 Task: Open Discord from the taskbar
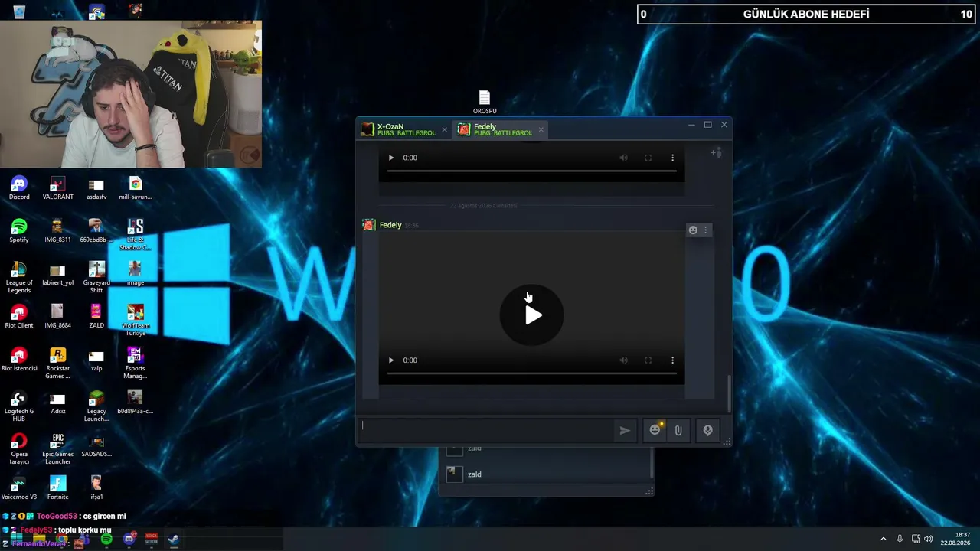(129, 540)
